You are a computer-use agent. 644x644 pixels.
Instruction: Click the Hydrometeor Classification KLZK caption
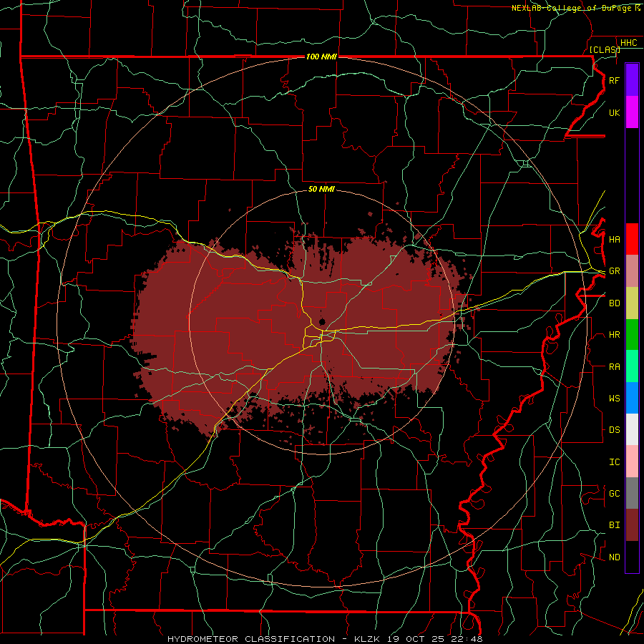tap(325, 639)
